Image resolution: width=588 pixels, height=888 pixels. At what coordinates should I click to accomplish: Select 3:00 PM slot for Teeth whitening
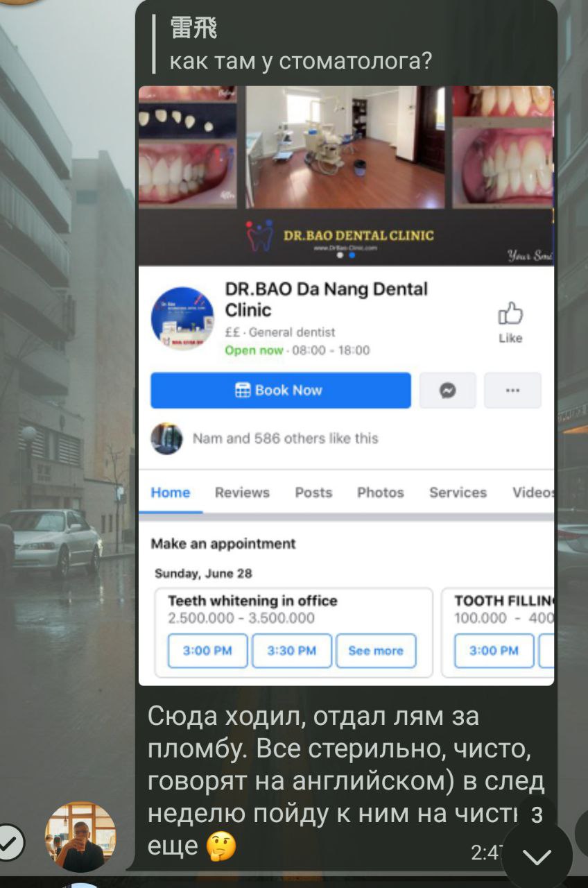[x=207, y=651]
